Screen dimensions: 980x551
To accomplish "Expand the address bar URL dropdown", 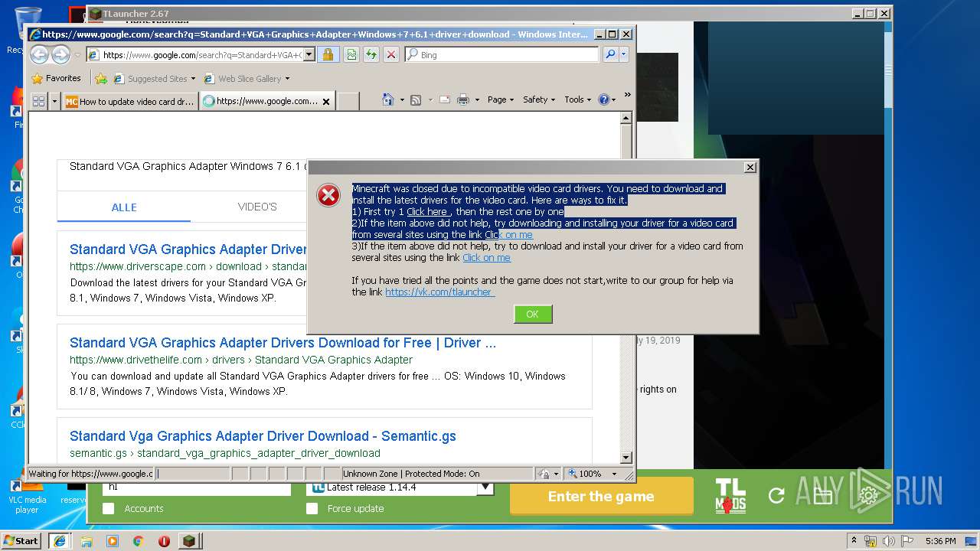I will coord(309,54).
